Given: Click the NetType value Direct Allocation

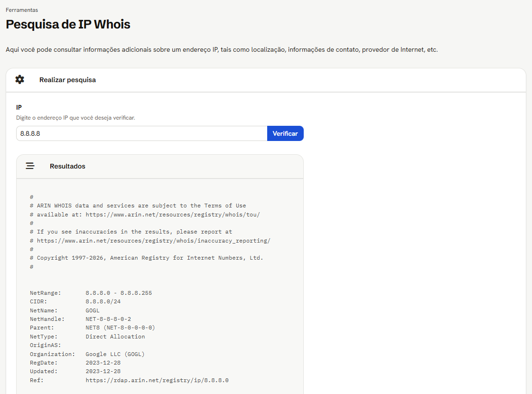Looking at the screenshot, I should click(115, 337).
